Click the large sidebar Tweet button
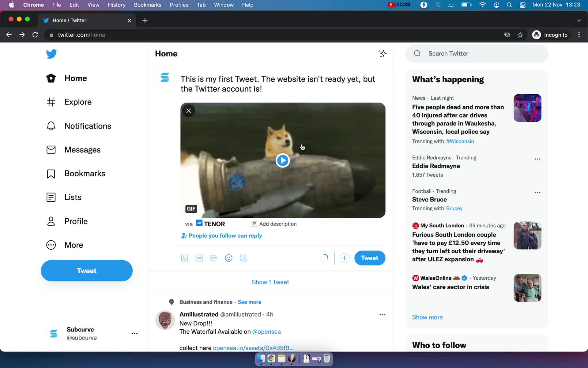The image size is (588, 368). (87, 270)
